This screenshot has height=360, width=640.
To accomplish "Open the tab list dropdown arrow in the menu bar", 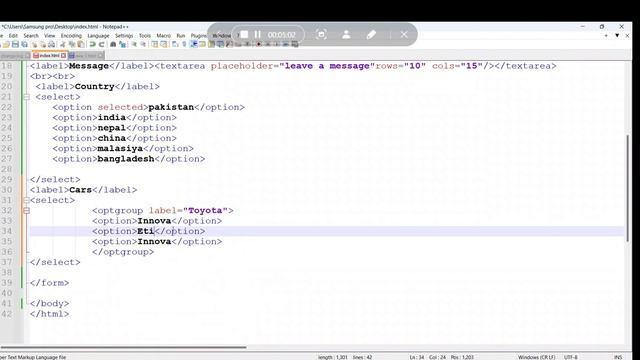I will pyautogui.click(x=617, y=36).
